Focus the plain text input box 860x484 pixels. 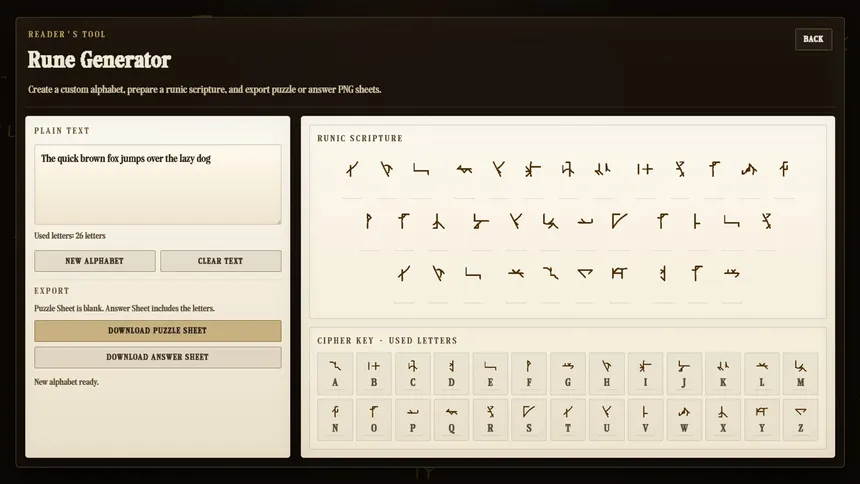click(x=157, y=184)
